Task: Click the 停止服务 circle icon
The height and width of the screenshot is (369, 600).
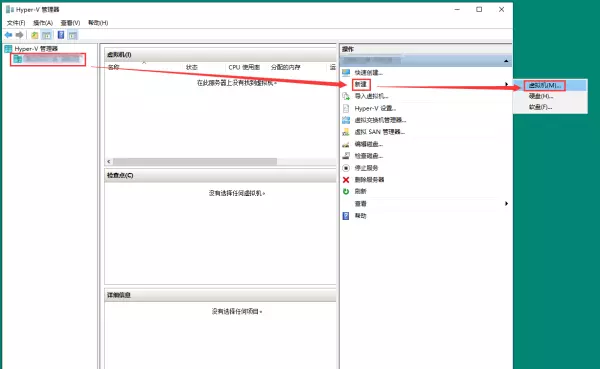Action: point(346,168)
